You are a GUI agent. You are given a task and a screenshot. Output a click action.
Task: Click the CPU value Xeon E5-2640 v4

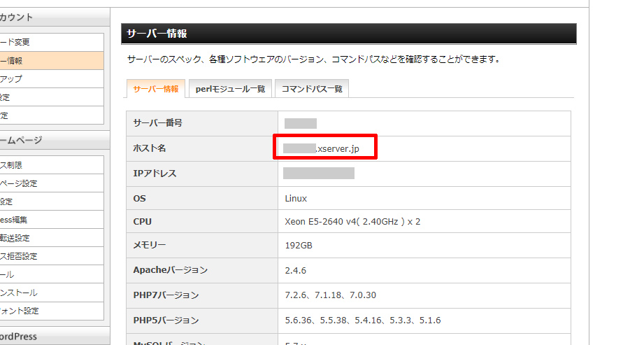click(352, 222)
